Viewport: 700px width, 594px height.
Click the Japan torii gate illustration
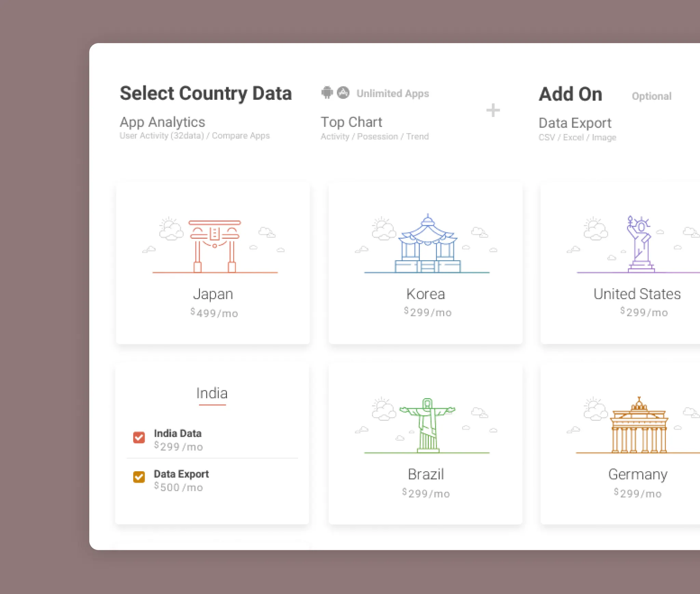(x=215, y=246)
